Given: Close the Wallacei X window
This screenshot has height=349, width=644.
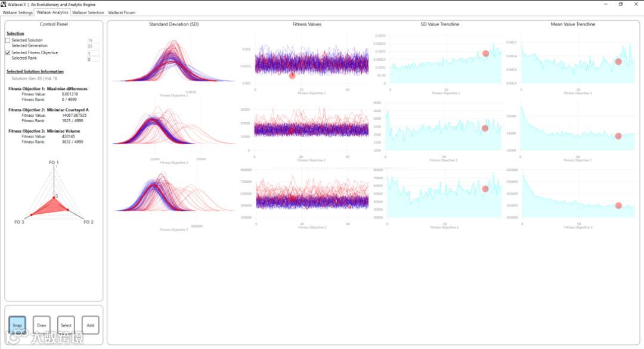Looking at the screenshot, I should pyautogui.click(x=636, y=4).
